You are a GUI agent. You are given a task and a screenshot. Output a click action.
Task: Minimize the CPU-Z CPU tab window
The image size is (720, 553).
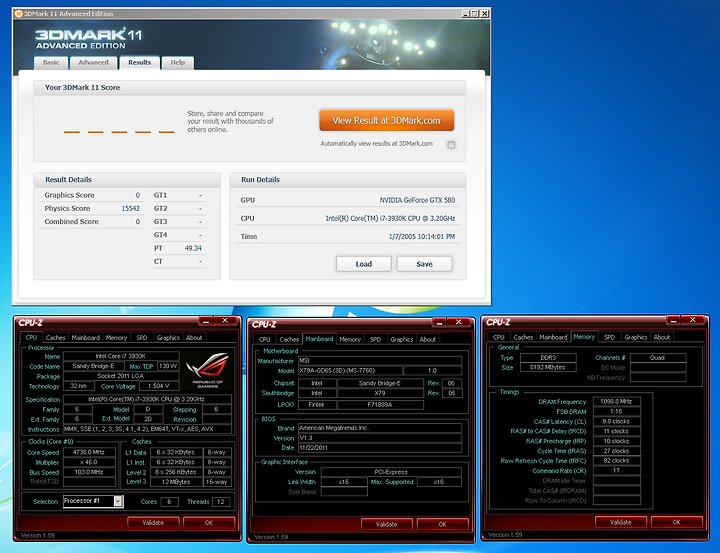[206, 320]
